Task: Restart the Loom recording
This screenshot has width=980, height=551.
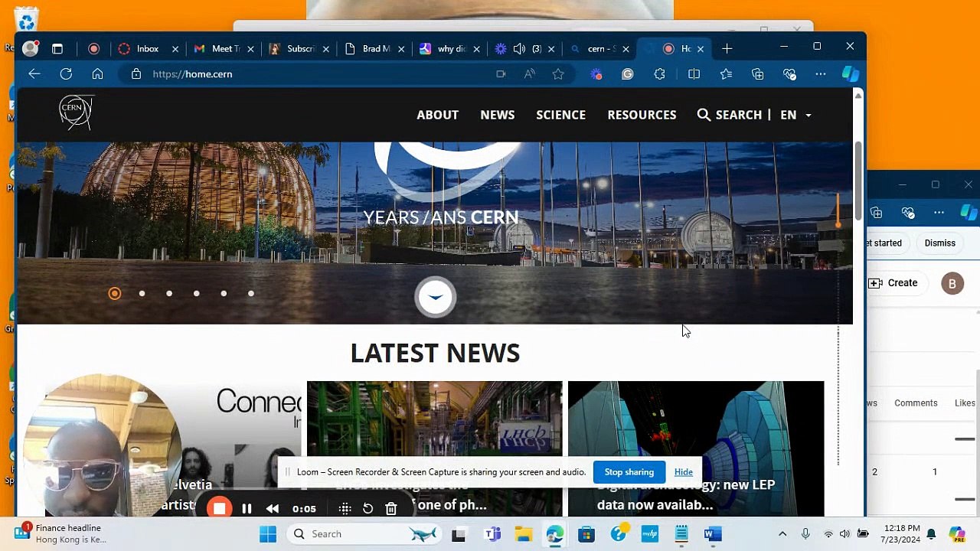Action: (x=367, y=508)
